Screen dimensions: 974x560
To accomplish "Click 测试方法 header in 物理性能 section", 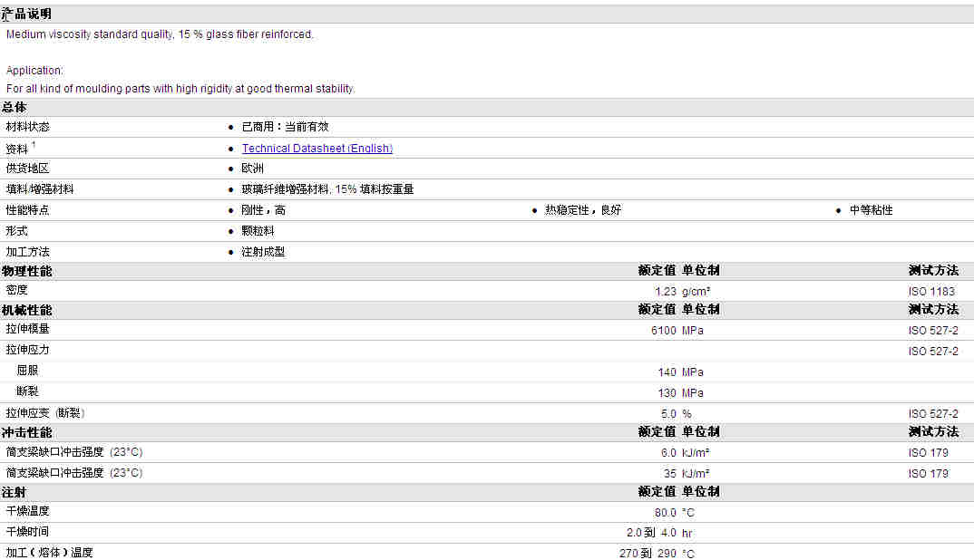I will (x=933, y=270).
